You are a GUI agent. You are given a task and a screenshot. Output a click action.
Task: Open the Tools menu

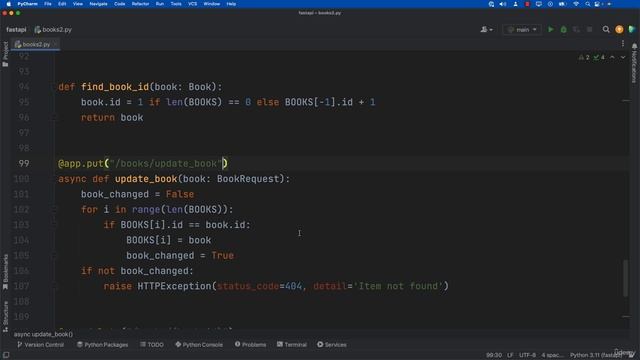[x=176, y=4]
